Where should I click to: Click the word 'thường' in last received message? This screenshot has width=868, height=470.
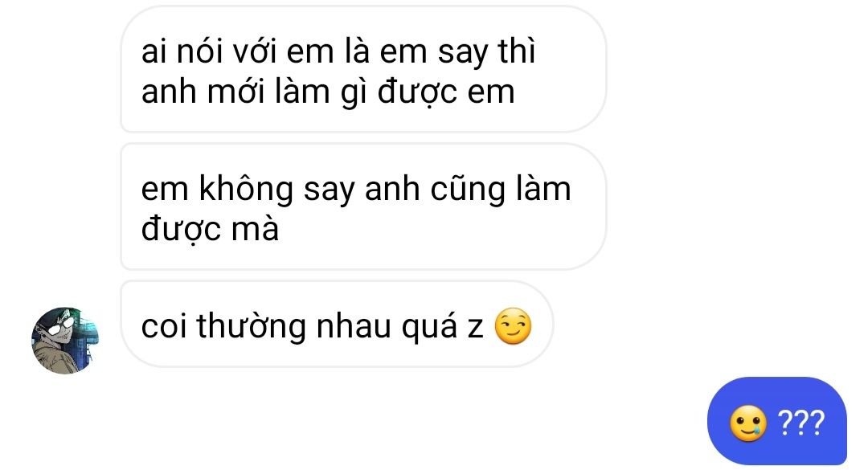251,326
